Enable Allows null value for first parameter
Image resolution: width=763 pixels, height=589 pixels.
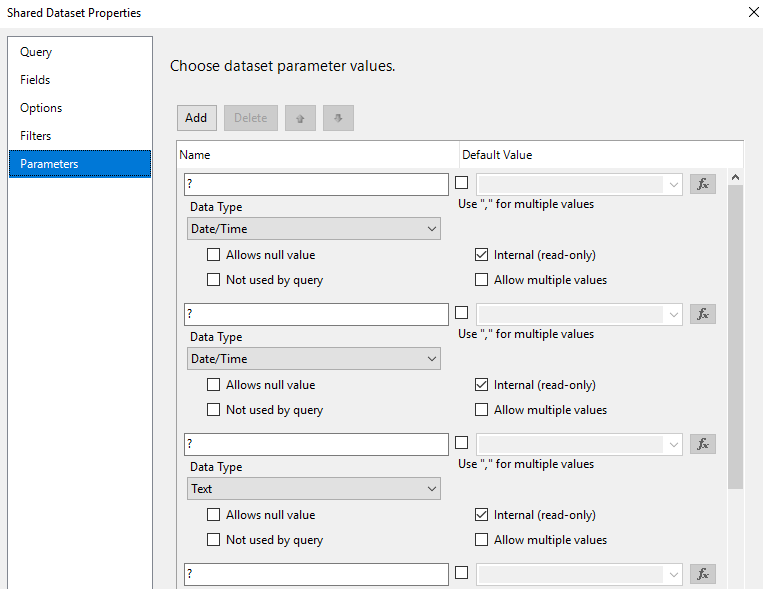(x=214, y=255)
